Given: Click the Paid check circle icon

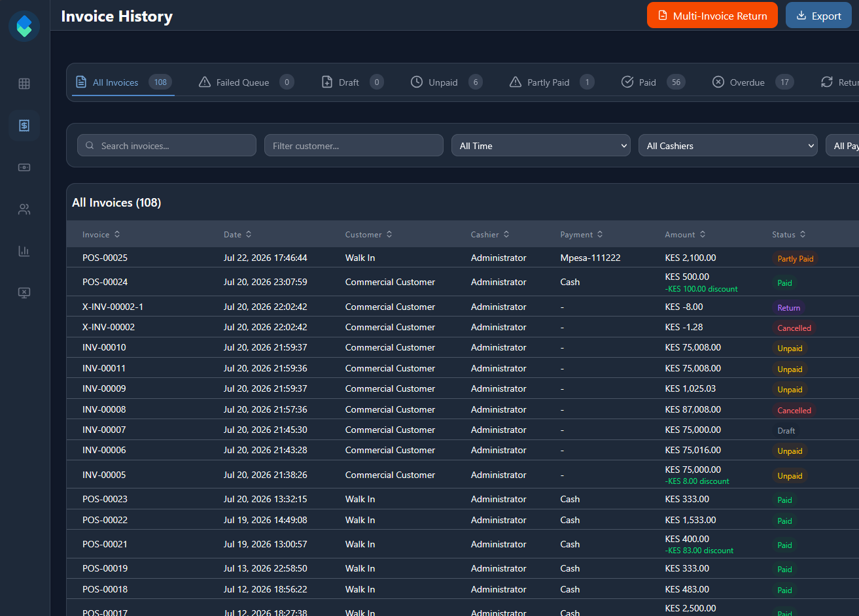Looking at the screenshot, I should (627, 82).
